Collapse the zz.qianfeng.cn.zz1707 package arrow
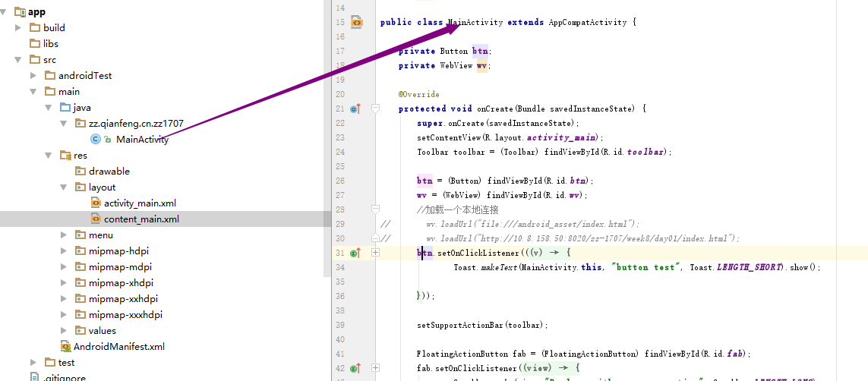Screen dimensions: 868x381 64,124
